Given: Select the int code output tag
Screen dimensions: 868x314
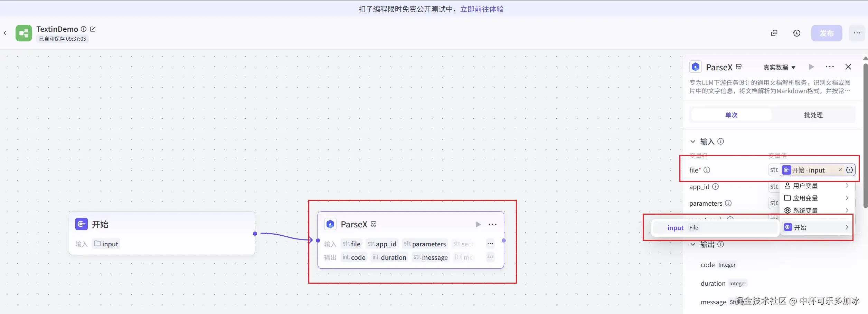Looking at the screenshot, I should pos(354,257).
